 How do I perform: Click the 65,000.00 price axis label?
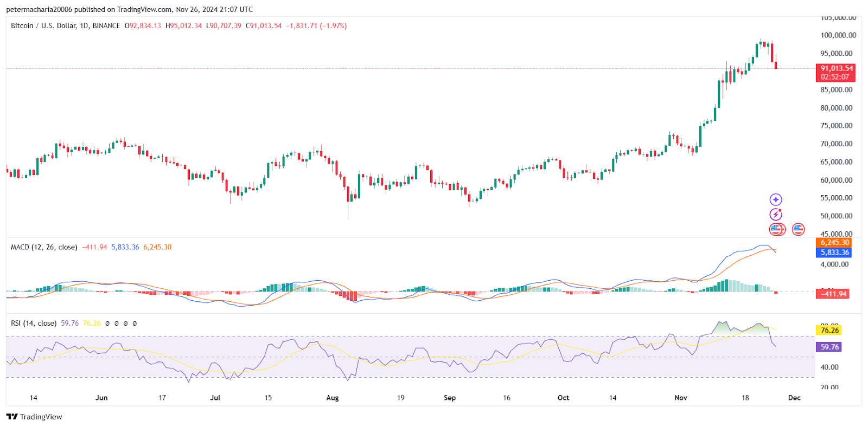837,162
